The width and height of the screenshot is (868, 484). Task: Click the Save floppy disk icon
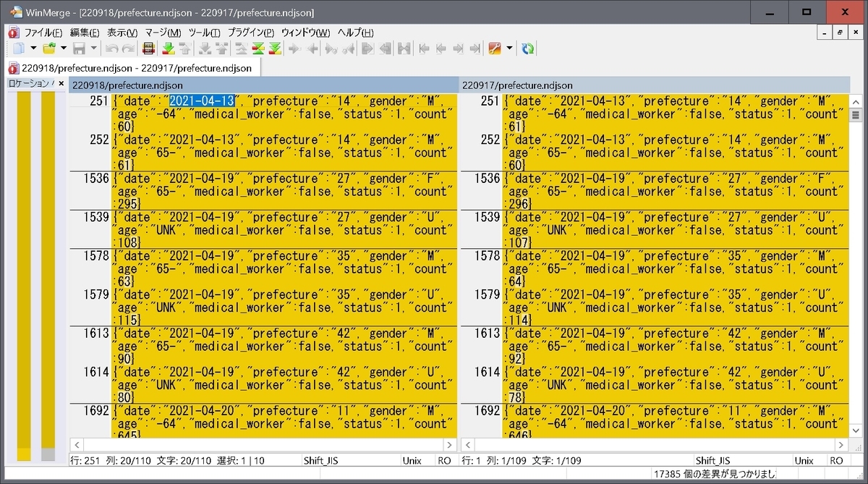(79, 48)
